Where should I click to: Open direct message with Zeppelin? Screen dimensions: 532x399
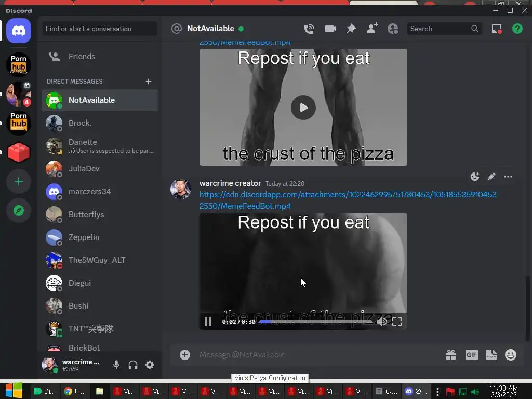point(99,237)
